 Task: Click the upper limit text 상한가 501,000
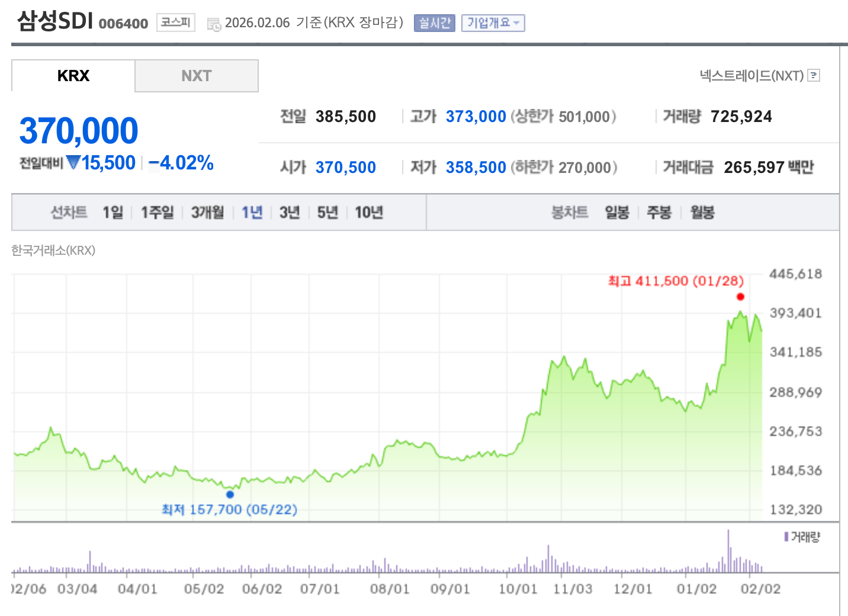563,116
